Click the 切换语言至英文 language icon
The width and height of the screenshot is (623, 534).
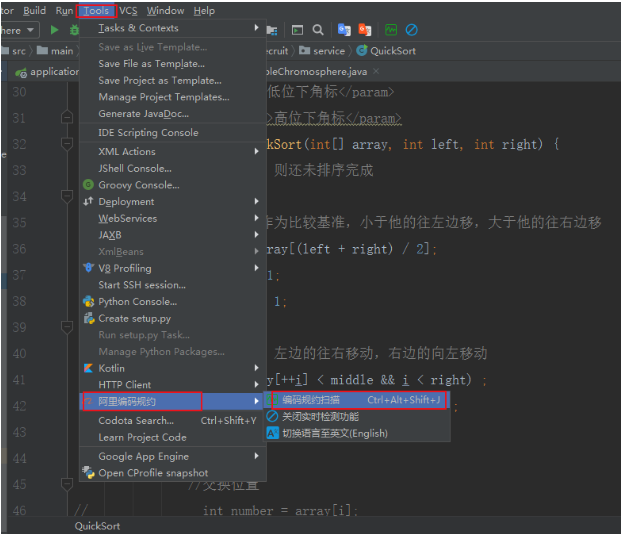[273, 433]
